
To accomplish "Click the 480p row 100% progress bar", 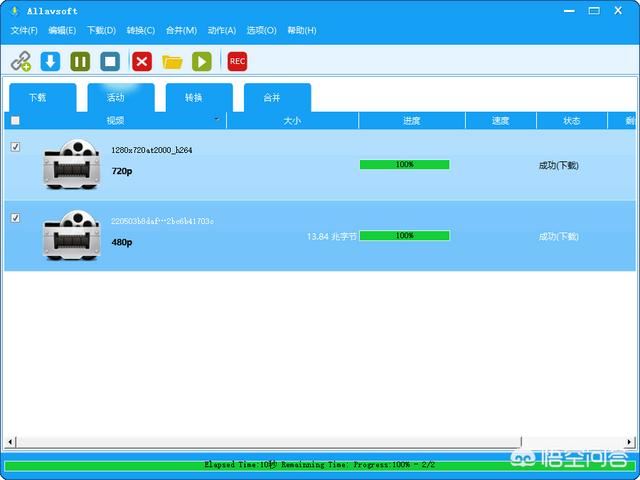I will click(x=404, y=236).
